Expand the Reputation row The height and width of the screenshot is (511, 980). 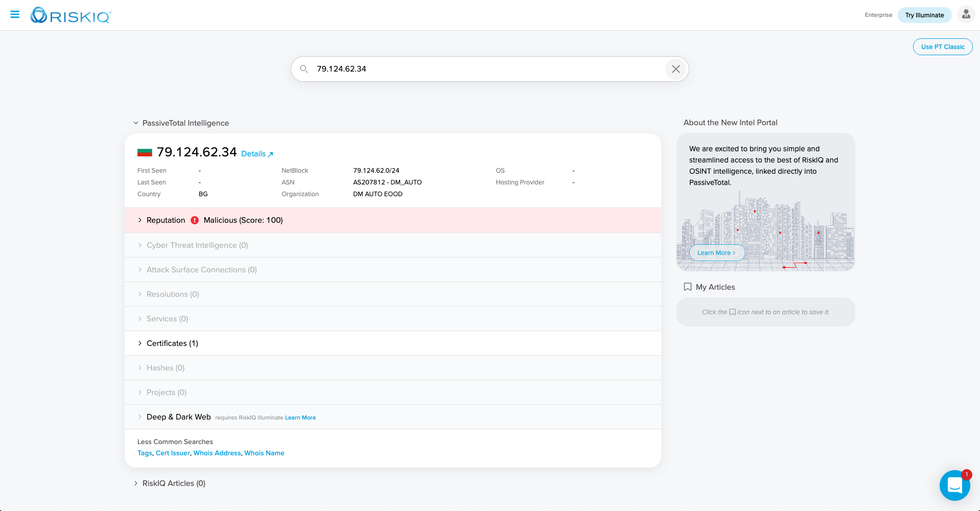coord(140,220)
